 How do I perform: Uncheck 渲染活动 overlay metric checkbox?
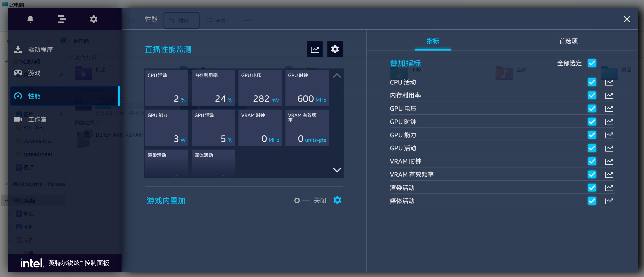pyautogui.click(x=592, y=188)
